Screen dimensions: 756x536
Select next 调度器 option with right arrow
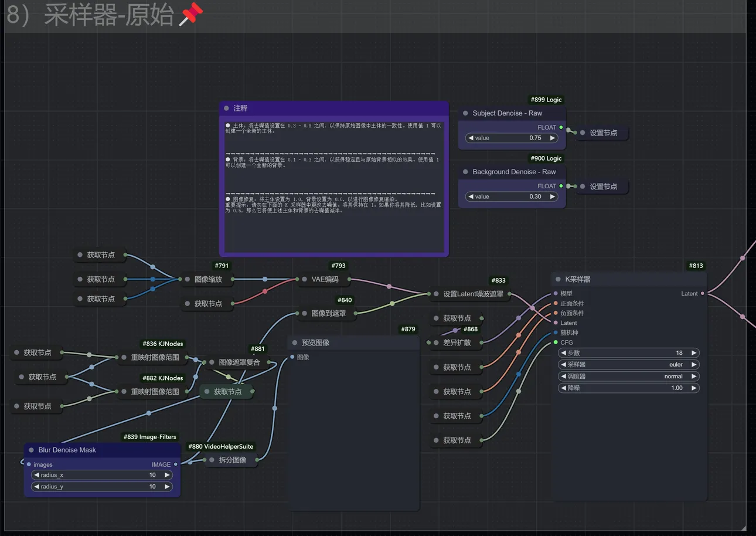coord(694,376)
